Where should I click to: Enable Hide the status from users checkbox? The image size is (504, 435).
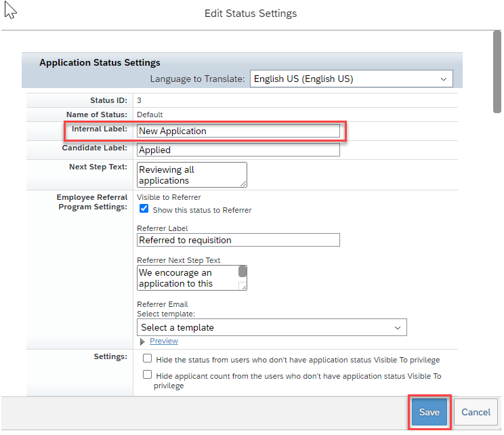click(147, 358)
